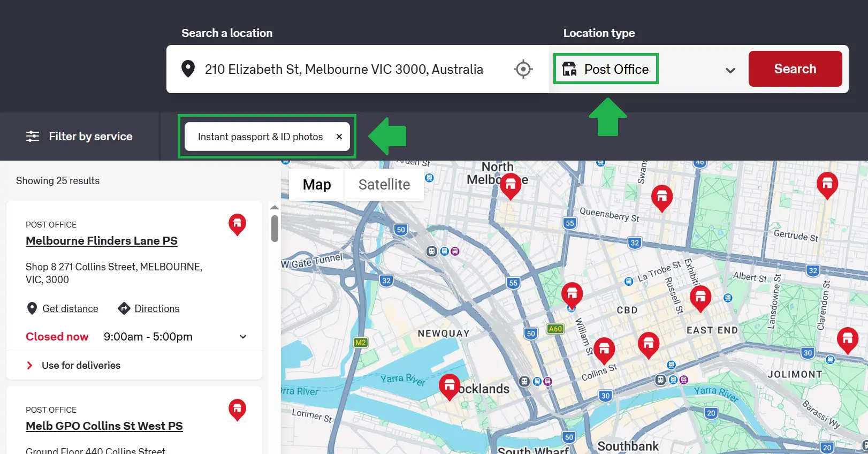Select post office marker on William St
The width and height of the screenshot is (868, 454).
604,351
